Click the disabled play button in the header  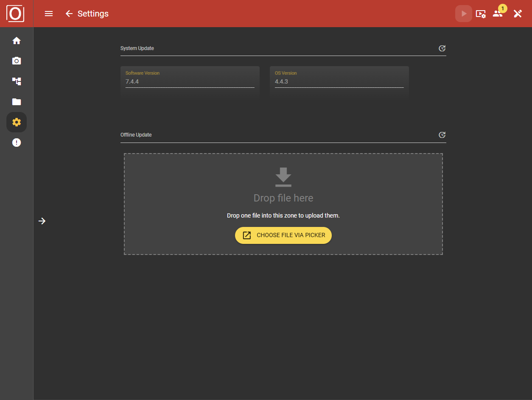coord(463,14)
